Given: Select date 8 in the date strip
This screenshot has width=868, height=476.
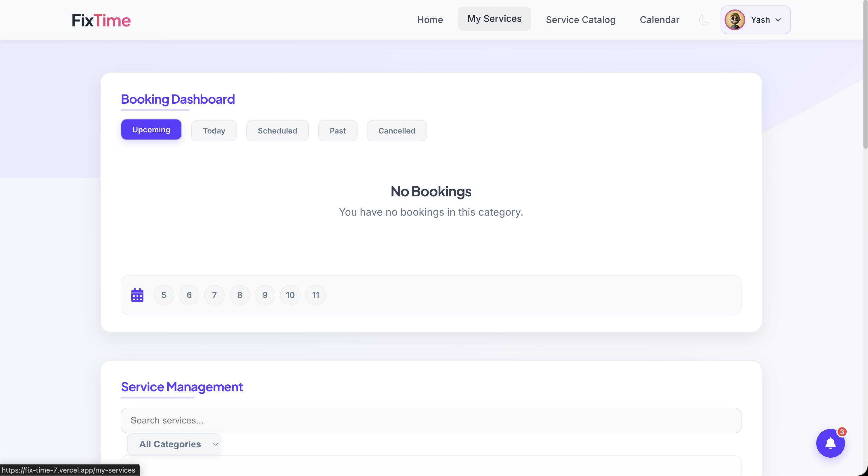Looking at the screenshot, I should (239, 295).
